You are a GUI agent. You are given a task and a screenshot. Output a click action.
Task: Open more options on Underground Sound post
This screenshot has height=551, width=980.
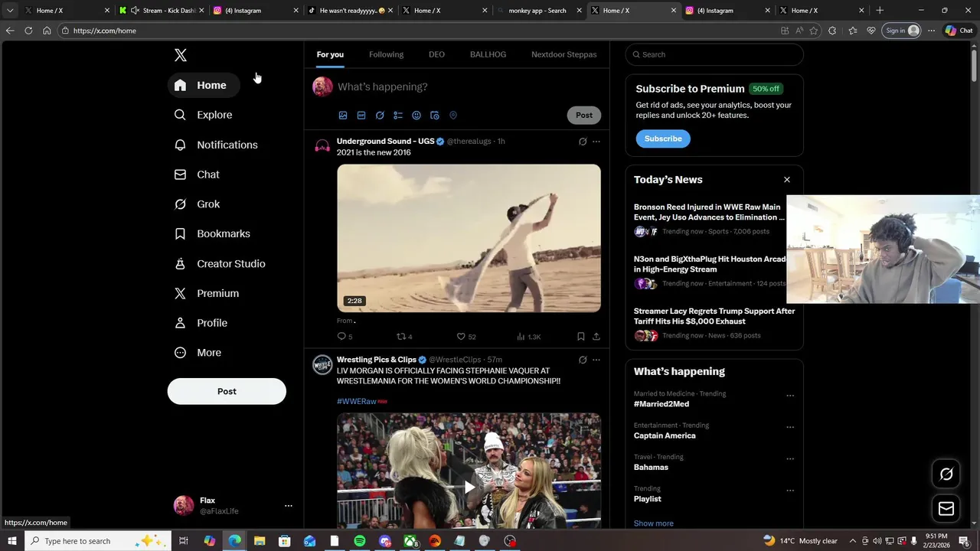pos(596,142)
